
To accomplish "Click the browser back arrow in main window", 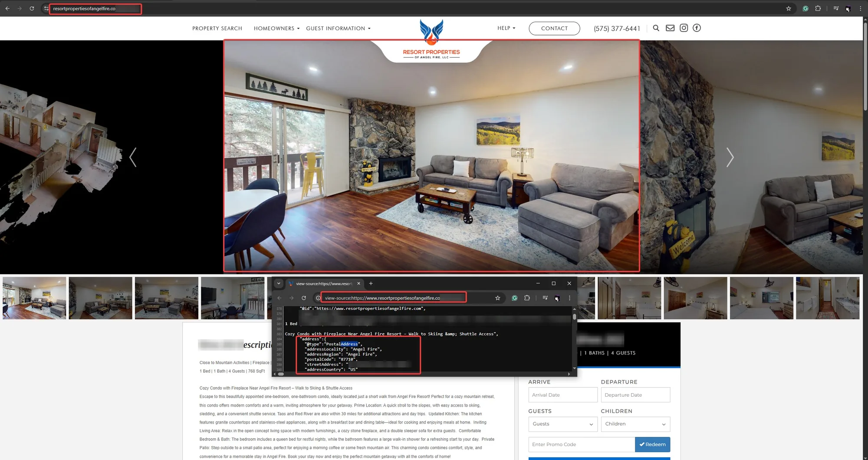I will 7,8.
